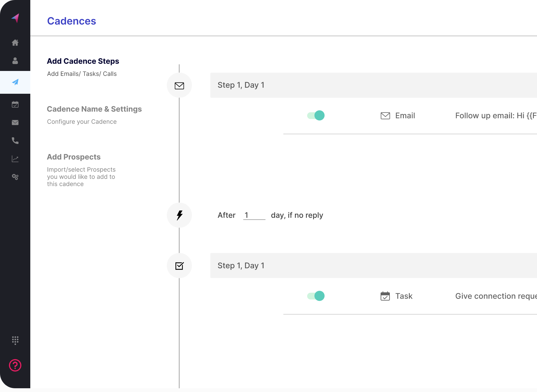Click the calendar icon beside Task label

pyautogui.click(x=385, y=296)
